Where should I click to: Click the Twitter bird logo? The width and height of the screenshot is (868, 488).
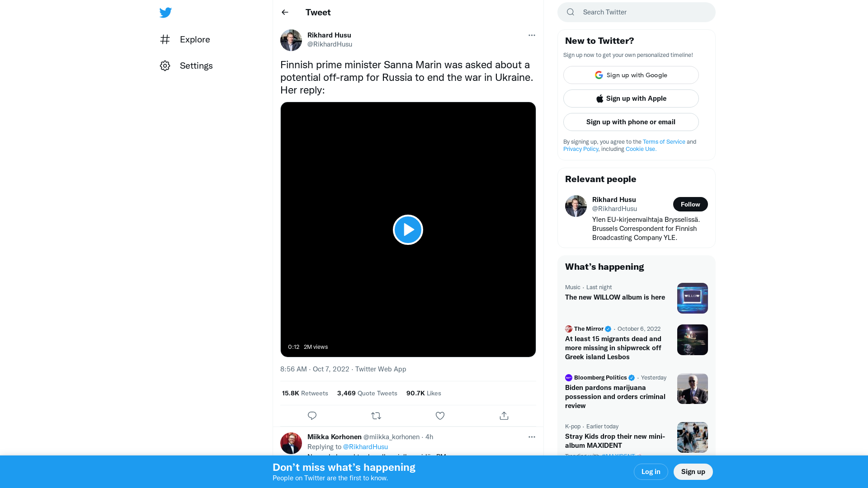(x=165, y=13)
